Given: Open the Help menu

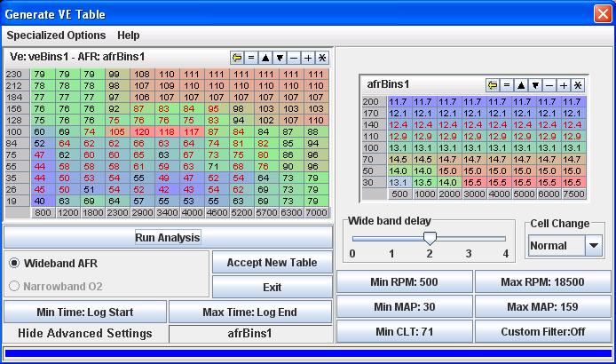Looking at the screenshot, I should pyautogui.click(x=129, y=36).
